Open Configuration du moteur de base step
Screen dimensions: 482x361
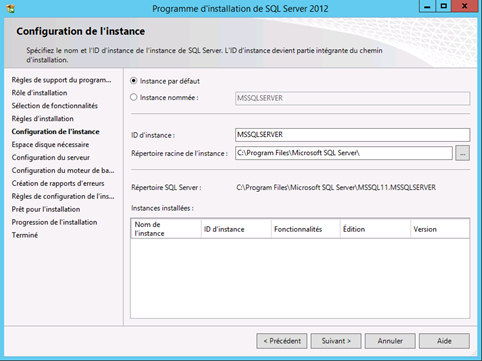(x=63, y=170)
